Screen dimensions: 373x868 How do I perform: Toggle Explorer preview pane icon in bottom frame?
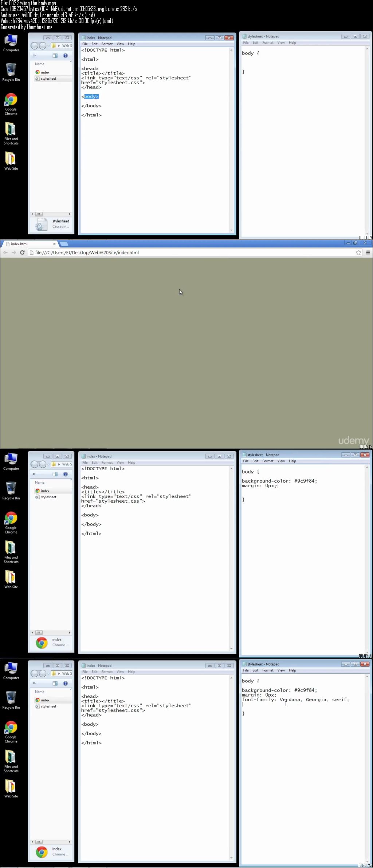[55, 683]
